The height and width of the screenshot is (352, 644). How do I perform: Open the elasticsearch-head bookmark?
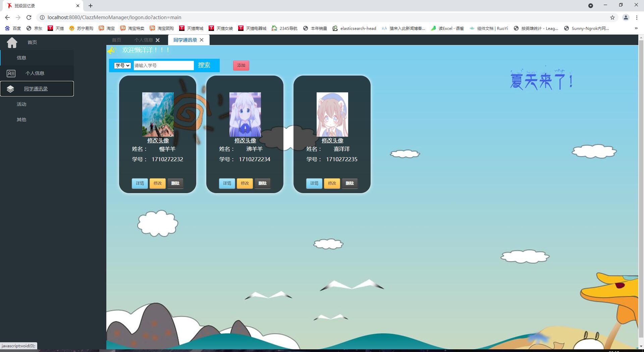[354, 28]
